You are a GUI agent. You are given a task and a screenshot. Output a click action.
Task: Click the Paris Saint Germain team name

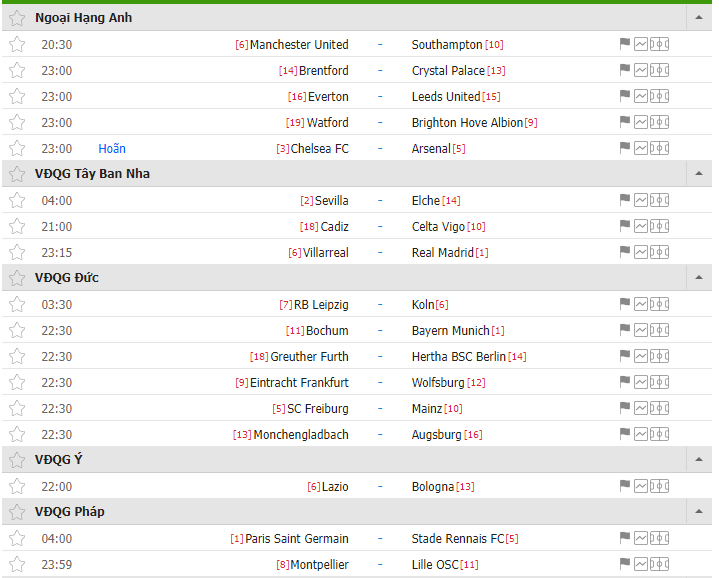(297, 539)
